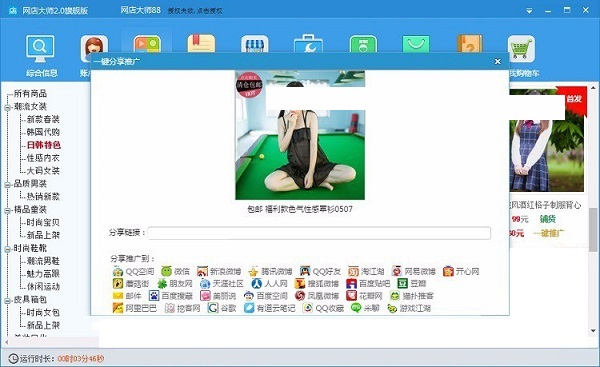Image resolution: width=600 pixels, height=367 pixels.
Task: Select 时尚宝贝 category
Action: coord(43,222)
